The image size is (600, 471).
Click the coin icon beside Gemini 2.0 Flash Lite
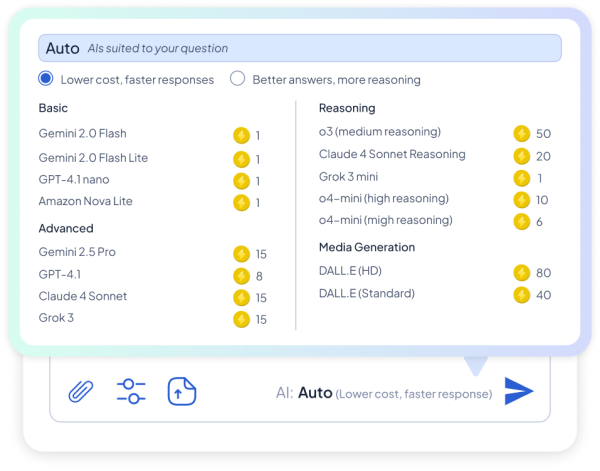tap(241, 159)
